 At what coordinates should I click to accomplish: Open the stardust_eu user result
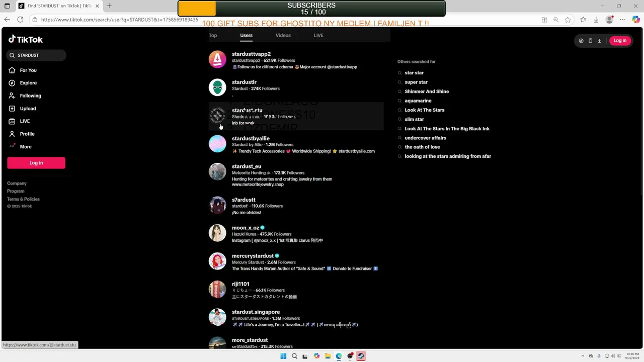click(296, 174)
